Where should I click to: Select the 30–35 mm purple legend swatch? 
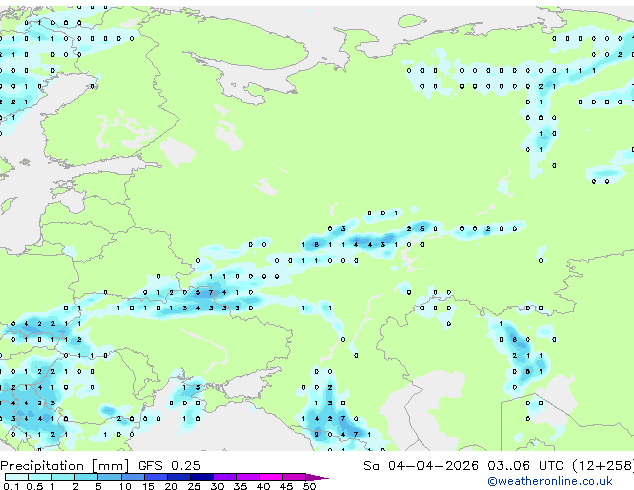click(x=225, y=477)
